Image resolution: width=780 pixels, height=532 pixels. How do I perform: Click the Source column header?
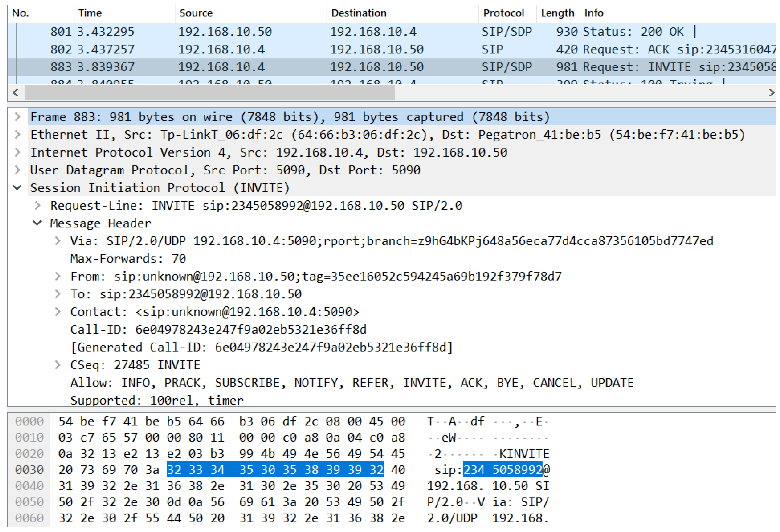click(x=196, y=13)
